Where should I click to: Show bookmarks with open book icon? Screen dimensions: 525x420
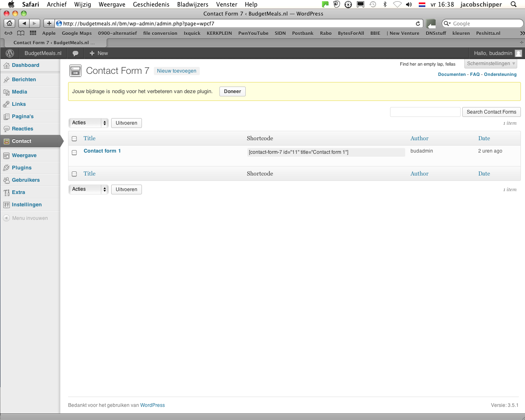pos(21,33)
